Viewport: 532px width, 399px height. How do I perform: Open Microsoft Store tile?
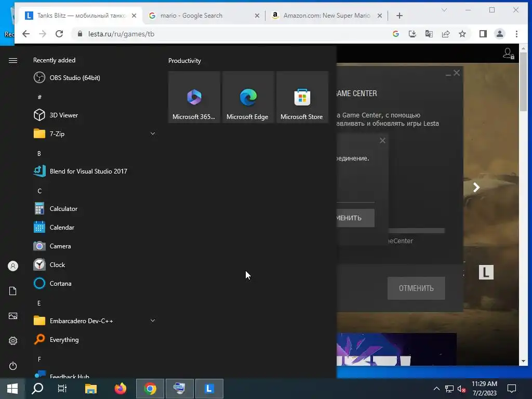pos(302,97)
